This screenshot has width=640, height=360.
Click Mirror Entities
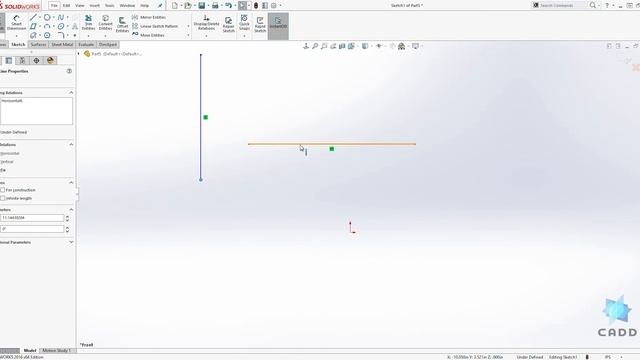[x=149, y=18]
